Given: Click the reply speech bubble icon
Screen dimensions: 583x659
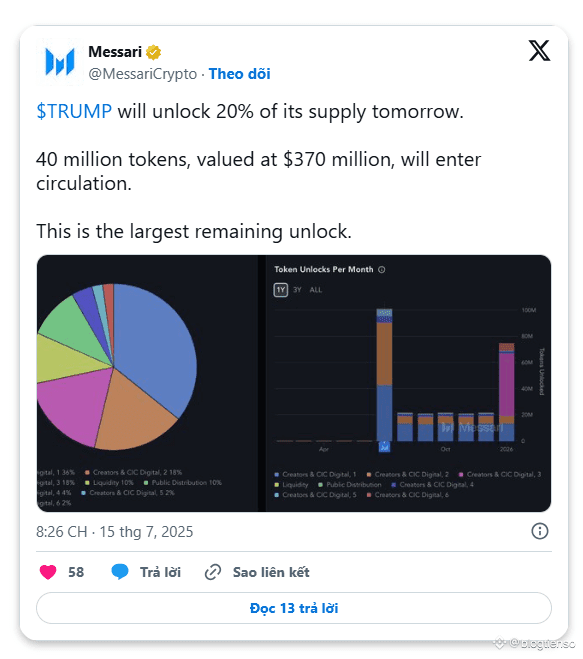Looking at the screenshot, I should pyautogui.click(x=120, y=572).
